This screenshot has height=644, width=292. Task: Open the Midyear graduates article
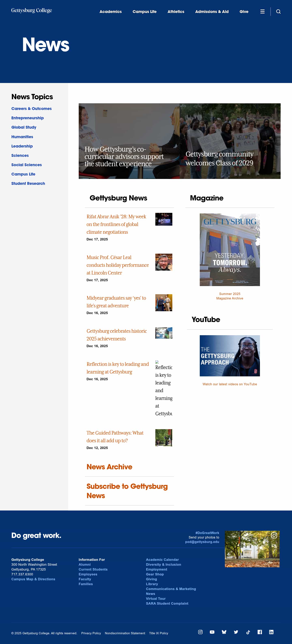tap(116, 302)
